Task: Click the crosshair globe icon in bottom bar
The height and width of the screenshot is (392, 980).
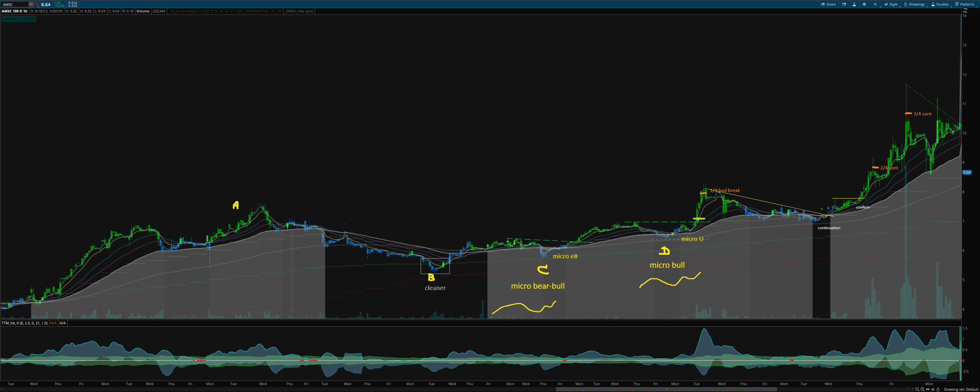Action: (x=933, y=389)
